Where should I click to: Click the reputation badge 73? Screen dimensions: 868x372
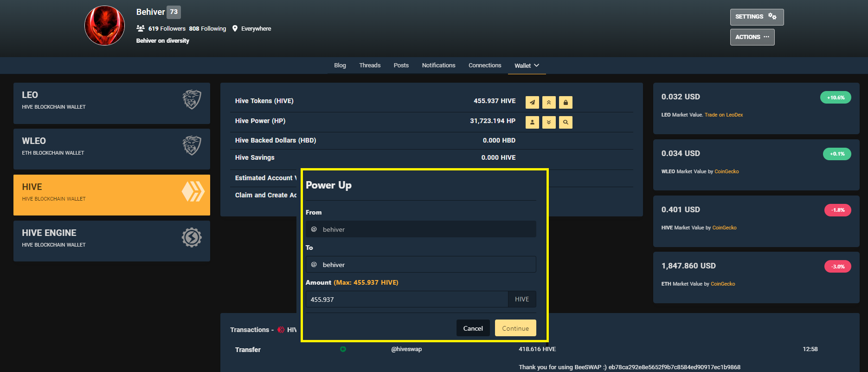pyautogui.click(x=174, y=12)
